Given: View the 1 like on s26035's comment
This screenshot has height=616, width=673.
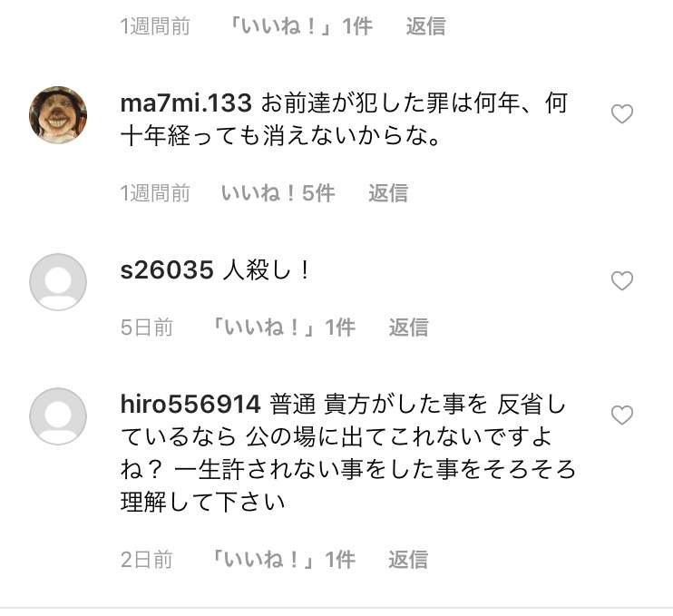Looking at the screenshot, I should point(283,328).
